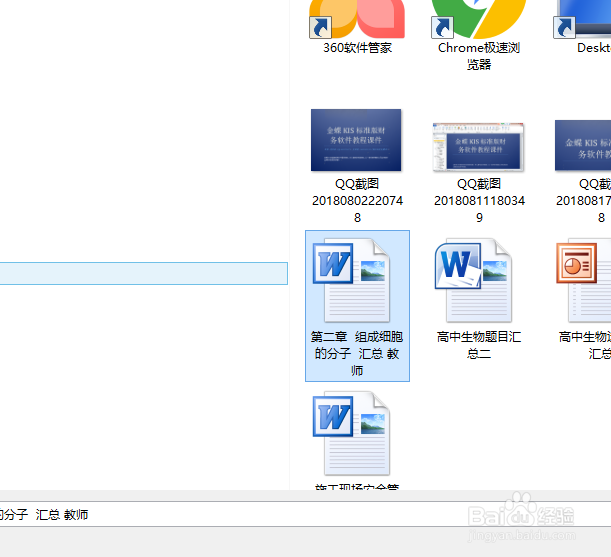Open the 360软件管家 shortcut icon
Viewport: 611px width, 557px height.
tap(357, 19)
